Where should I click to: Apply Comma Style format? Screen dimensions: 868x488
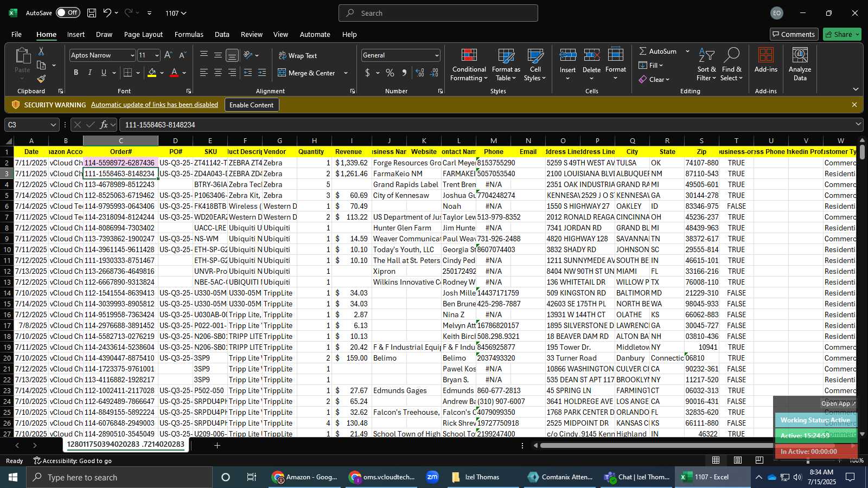(404, 73)
